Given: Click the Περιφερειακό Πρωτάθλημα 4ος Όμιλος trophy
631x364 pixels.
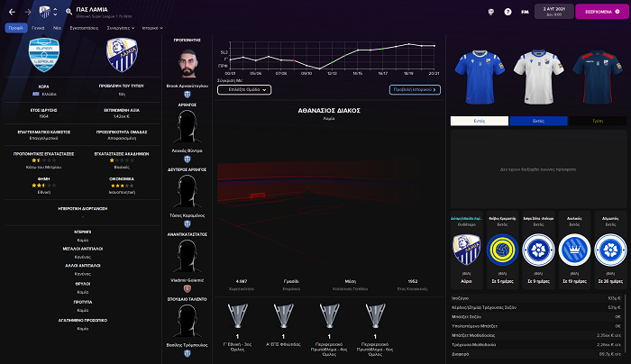Looking at the screenshot, I should [329, 315].
